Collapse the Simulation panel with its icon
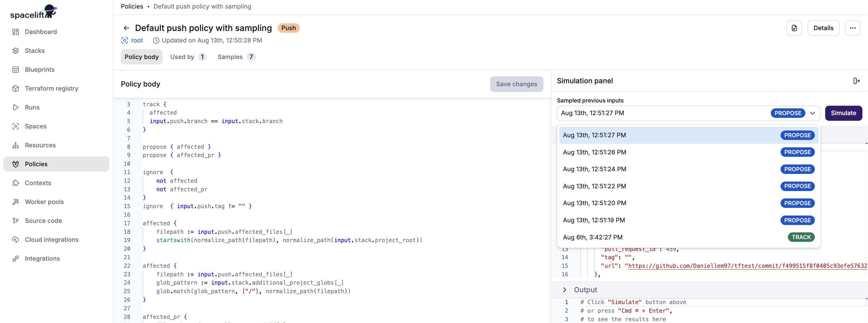The image size is (868, 323). 856,81
